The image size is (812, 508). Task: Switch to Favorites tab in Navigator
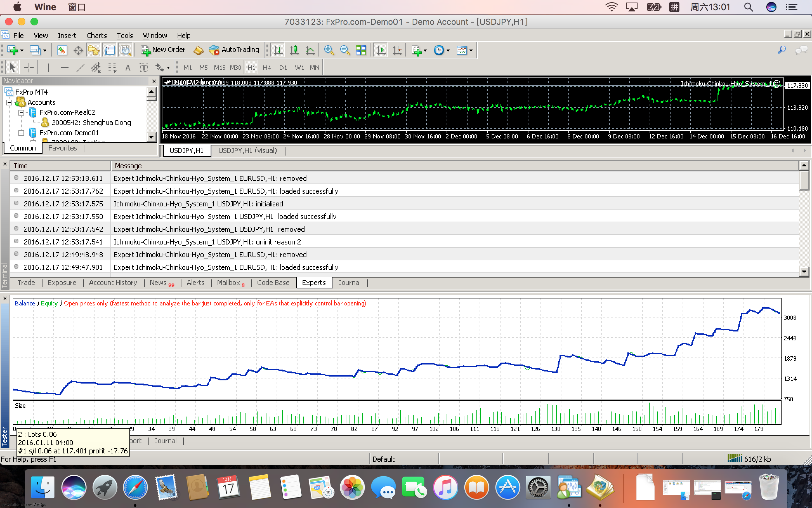pos(62,148)
